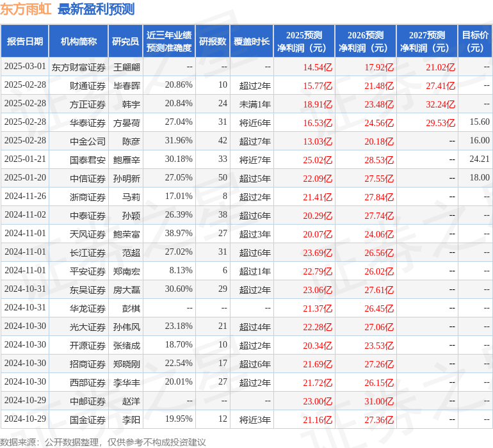Click analyst name 郑南宏 in 平安证券 row
493x448 pixels.
[x=126, y=271]
